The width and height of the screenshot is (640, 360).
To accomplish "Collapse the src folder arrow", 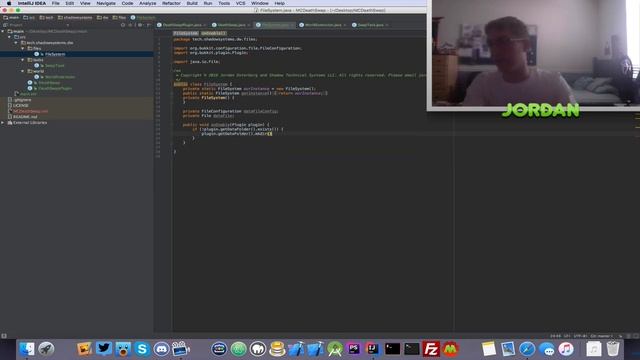I will [x=9, y=37].
